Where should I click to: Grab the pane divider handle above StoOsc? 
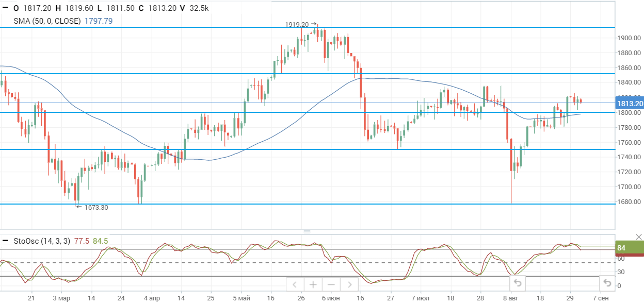[308, 232]
